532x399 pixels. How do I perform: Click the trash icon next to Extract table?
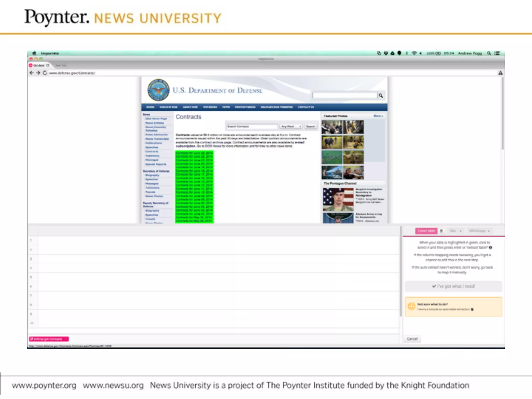click(441, 231)
